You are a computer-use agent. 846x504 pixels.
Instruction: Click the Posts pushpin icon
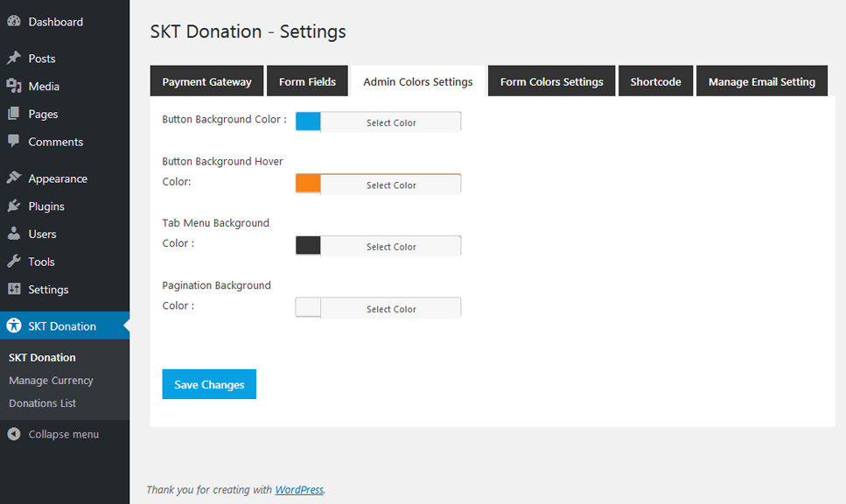pyautogui.click(x=14, y=59)
